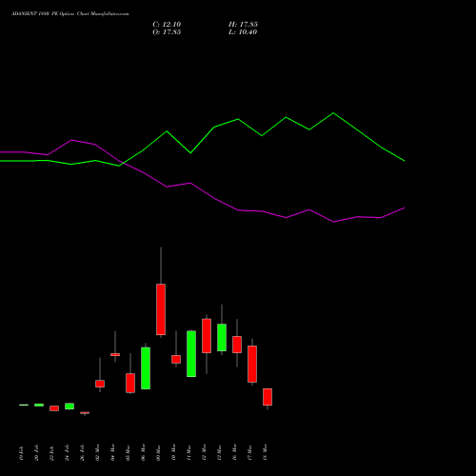This screenshot has width=476, height=476.
Task: Click the 10 Mar date label
Action: tap(173, 453)
